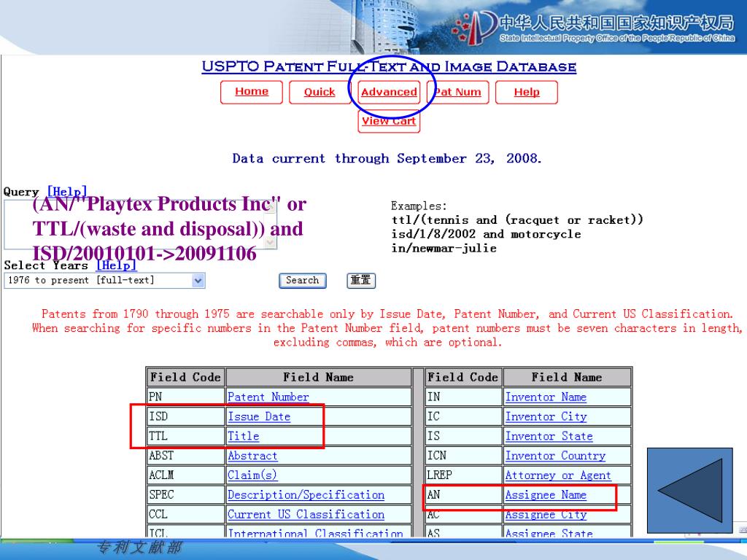Image resolution: width=747 pixels, height=560 pixels.
Task: Select the PN field code cell
Action: 185,397
